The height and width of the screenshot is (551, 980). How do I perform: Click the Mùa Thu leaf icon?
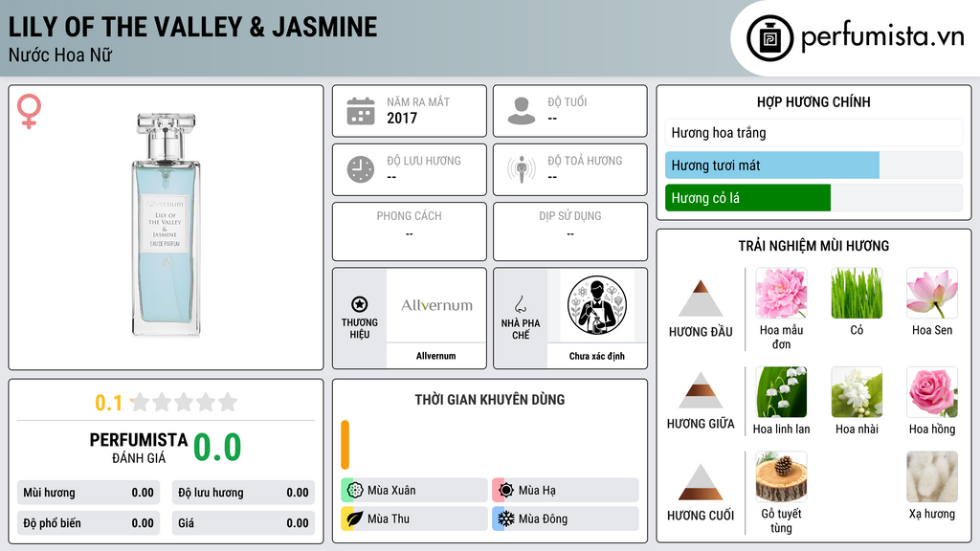tap(355, 518)
